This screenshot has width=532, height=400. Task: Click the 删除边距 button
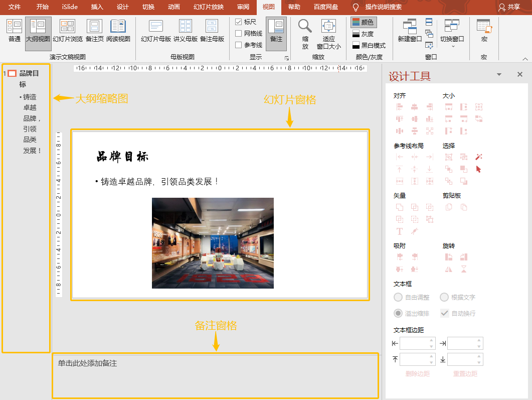click(418, 373)
